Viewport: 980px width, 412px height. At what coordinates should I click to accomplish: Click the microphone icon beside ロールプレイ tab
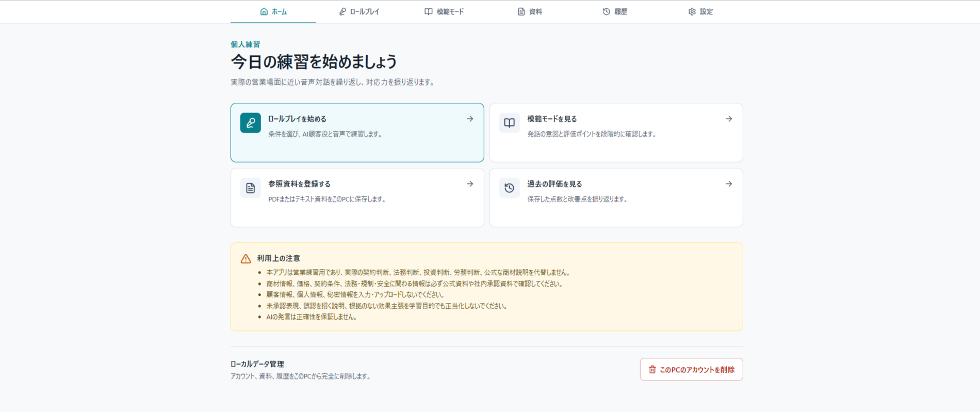(342, 11)
